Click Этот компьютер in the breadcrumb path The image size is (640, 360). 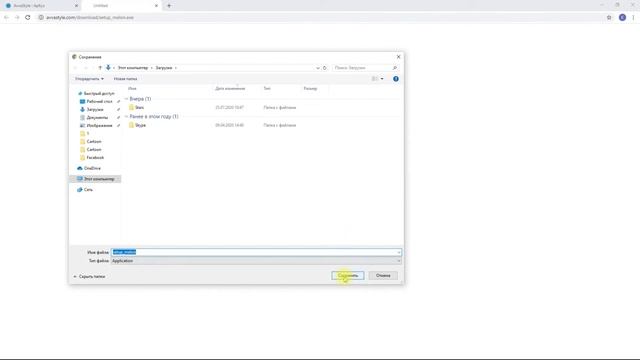point(133,68)
